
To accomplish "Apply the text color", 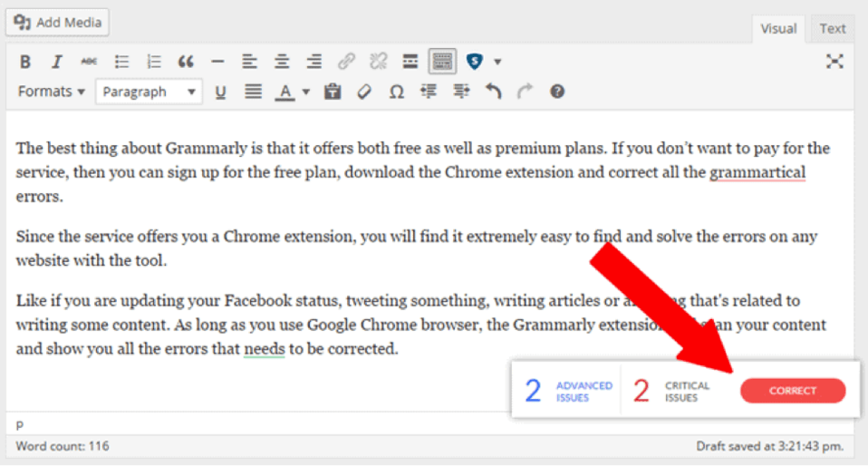I will tap(285, 92).
